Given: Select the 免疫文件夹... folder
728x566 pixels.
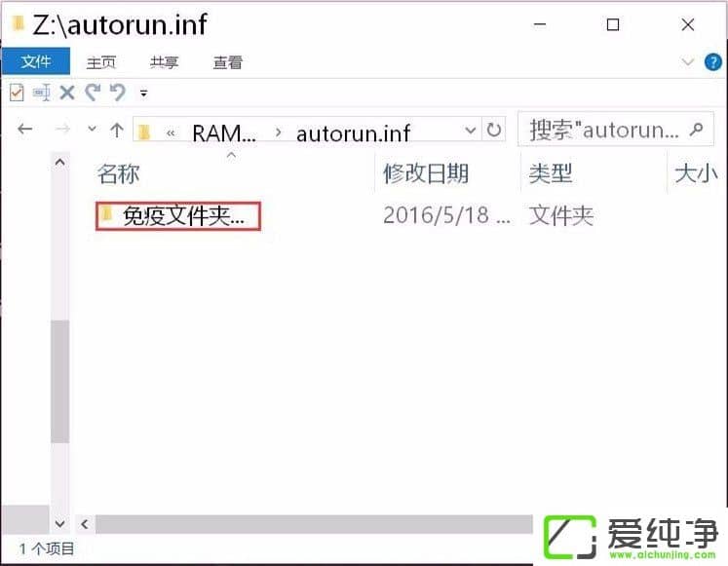Looking at the screenshot, I should pyautogui.click(x=178, y=215).
